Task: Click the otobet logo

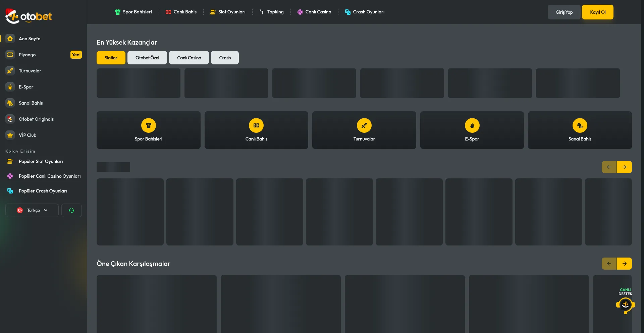Action: click(x=29, y=16)
